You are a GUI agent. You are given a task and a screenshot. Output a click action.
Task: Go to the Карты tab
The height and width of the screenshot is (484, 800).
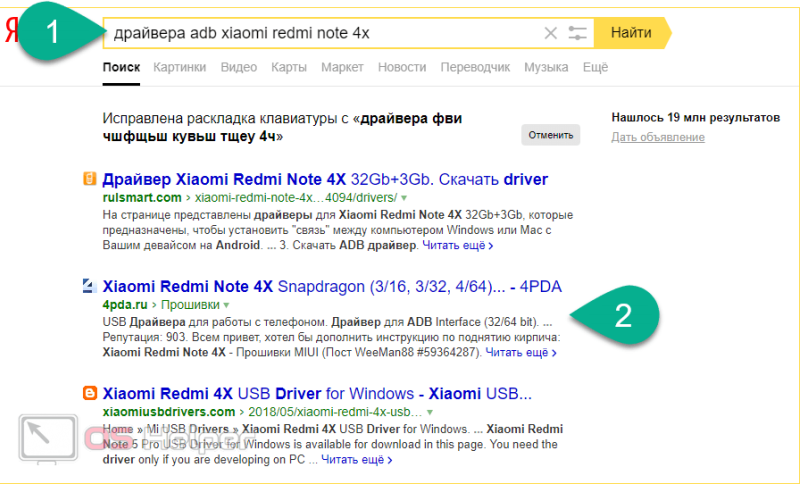point(289,67)
